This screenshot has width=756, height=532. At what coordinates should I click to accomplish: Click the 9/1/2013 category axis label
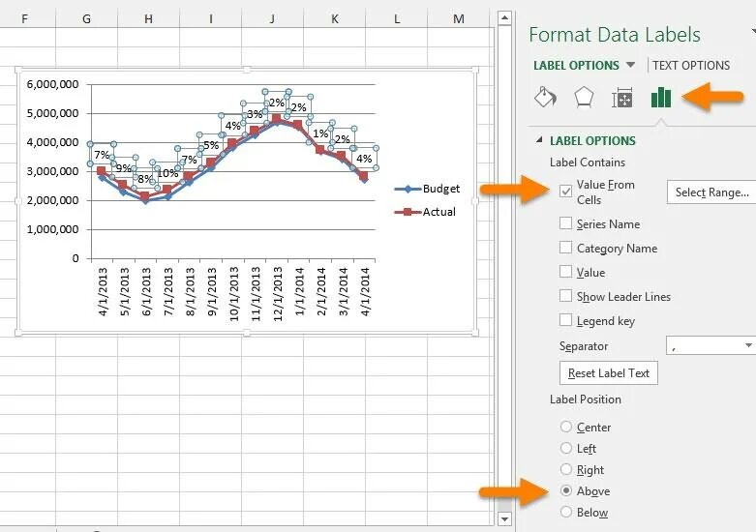click(x=211, y=292)
